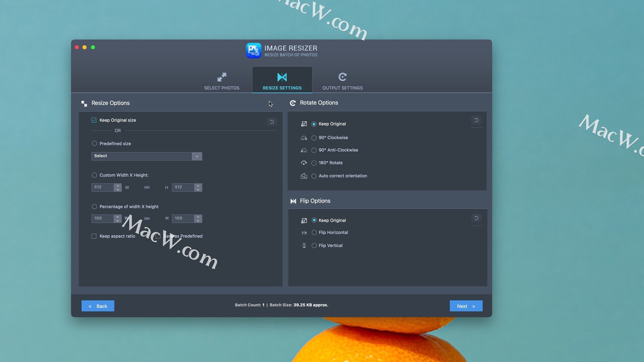Select the Flip Horizontal radio button
This screenshot has width=644, height=362.
314,232
